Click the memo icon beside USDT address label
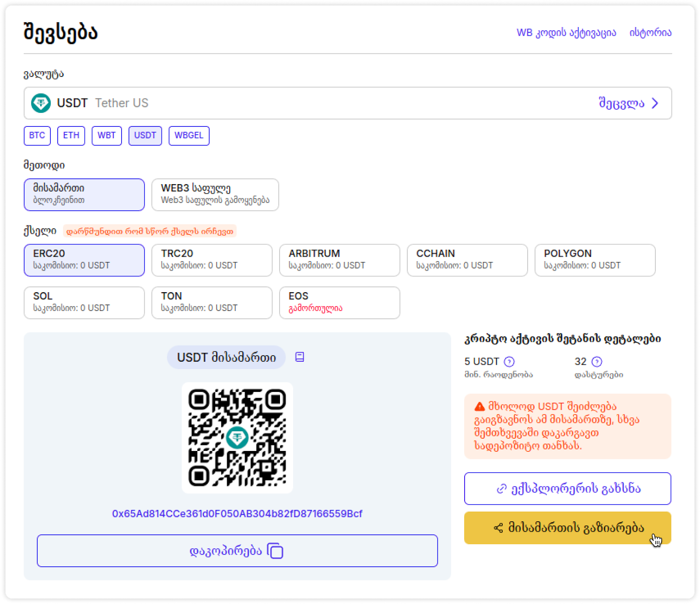700x604 pixels. [x=300, y=357]
